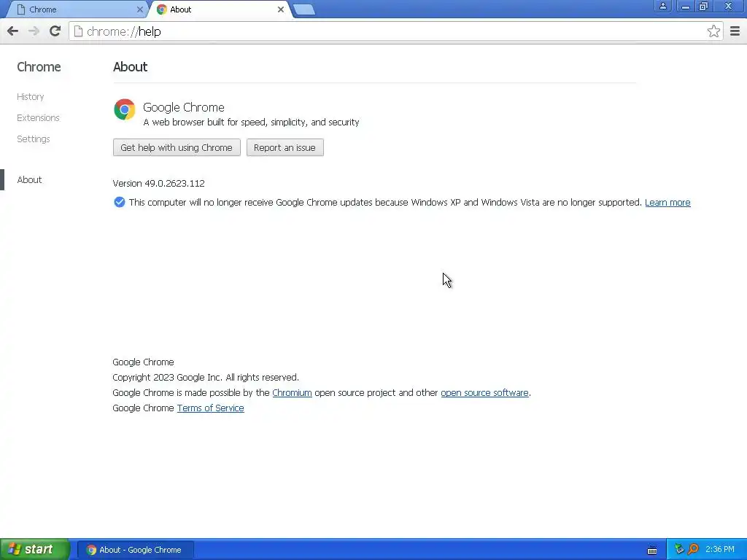The height and width of the screenshot is (560, 747).
Task: Select the About tab
Action: [x=220, y=9]
